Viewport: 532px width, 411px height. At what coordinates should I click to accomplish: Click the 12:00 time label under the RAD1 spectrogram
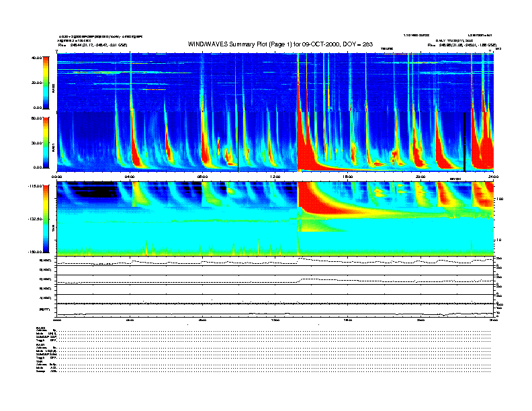(x=275, y=177)
